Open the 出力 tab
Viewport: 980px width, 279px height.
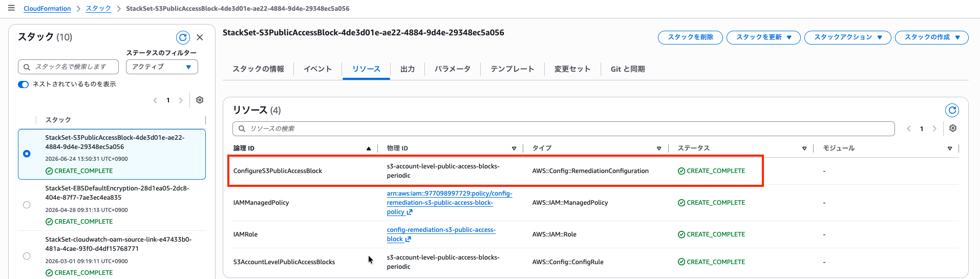coord(408,69)
